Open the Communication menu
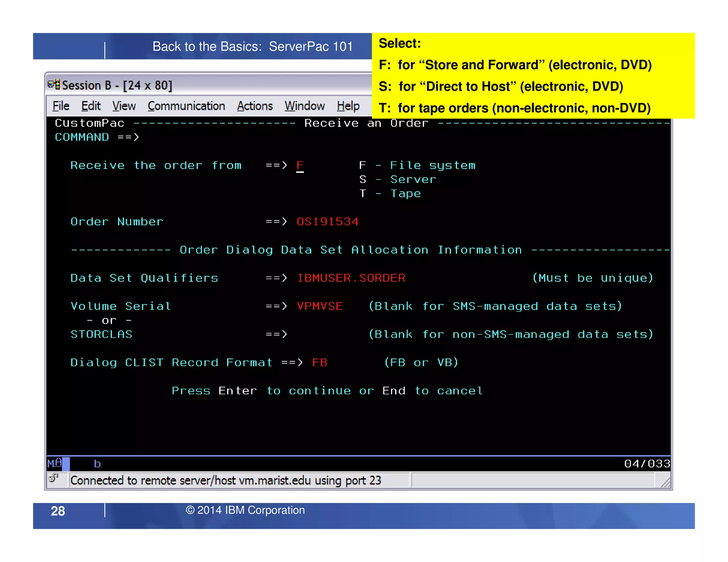728x562 pixels. pyautogui.click(x=186, y=106)
